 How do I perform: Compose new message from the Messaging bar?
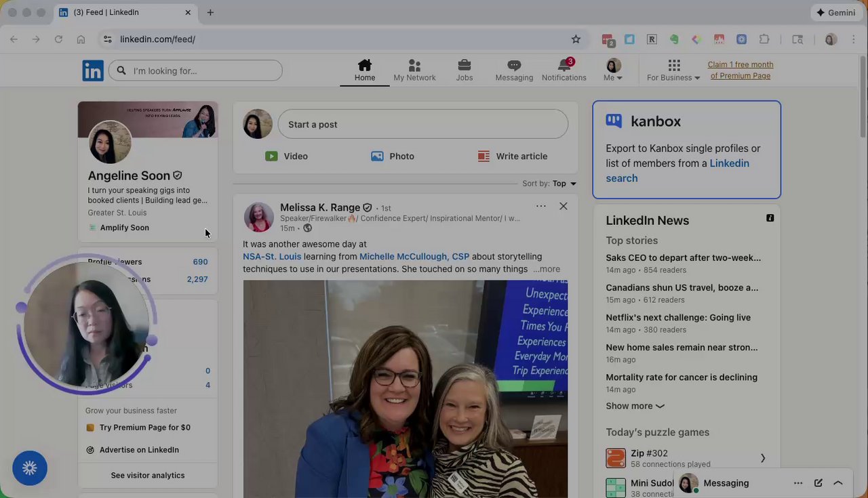(x=818, y=483)
